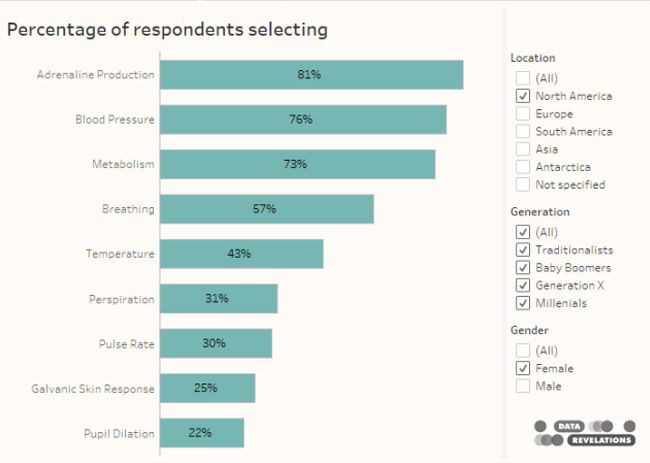Image resolution: width=650 pixels, height=463 pixels.
Task: Select the Adrenaline Production 81% bar
Action: coord(311,75)
